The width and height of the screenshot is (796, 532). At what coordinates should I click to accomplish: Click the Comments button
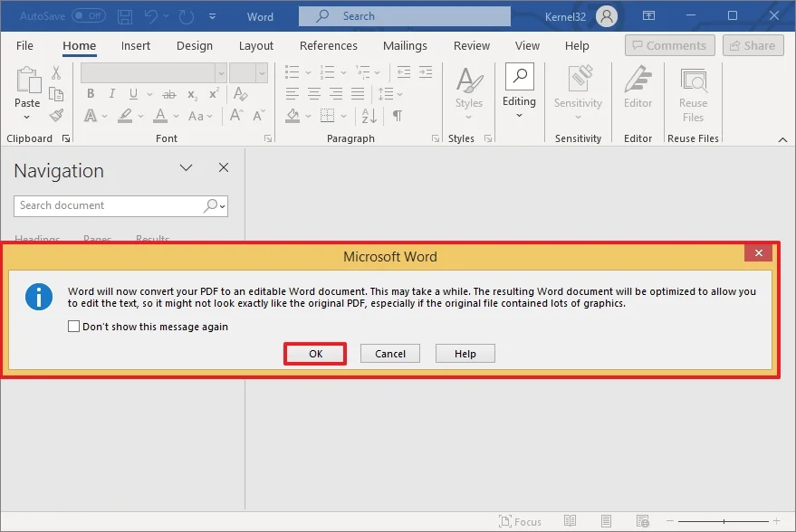point(669,45)
